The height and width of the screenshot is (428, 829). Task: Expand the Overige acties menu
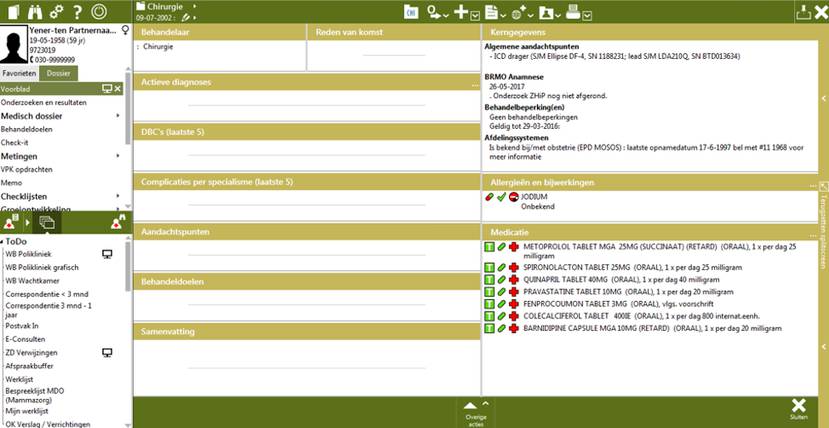[475, 410]
